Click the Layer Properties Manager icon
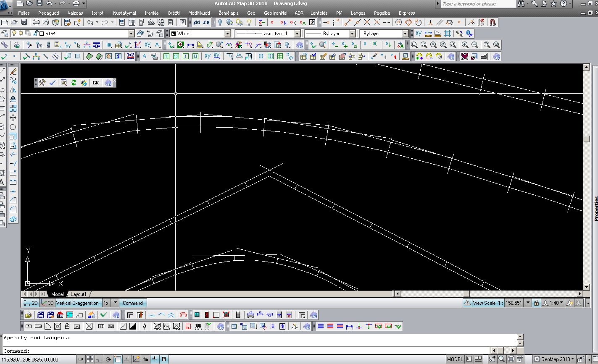Viewport: 598px width, 364px height. [x=4, y=34]
